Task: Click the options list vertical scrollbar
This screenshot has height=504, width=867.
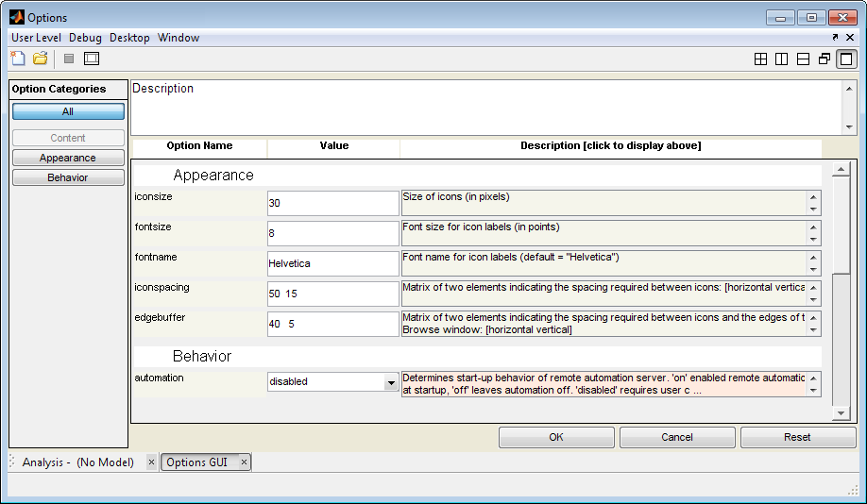Action: [x=840, y=293]
